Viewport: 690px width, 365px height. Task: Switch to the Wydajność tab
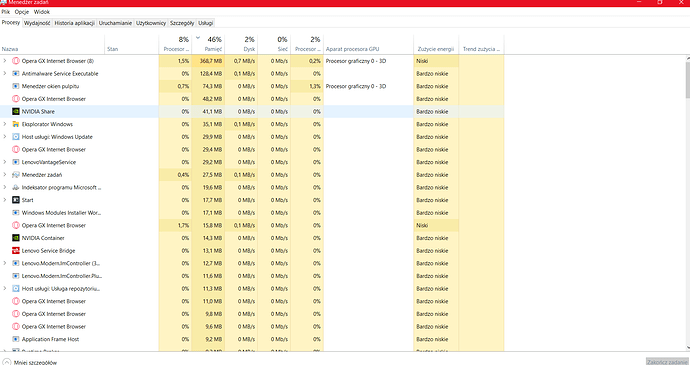tap(37, 23)
